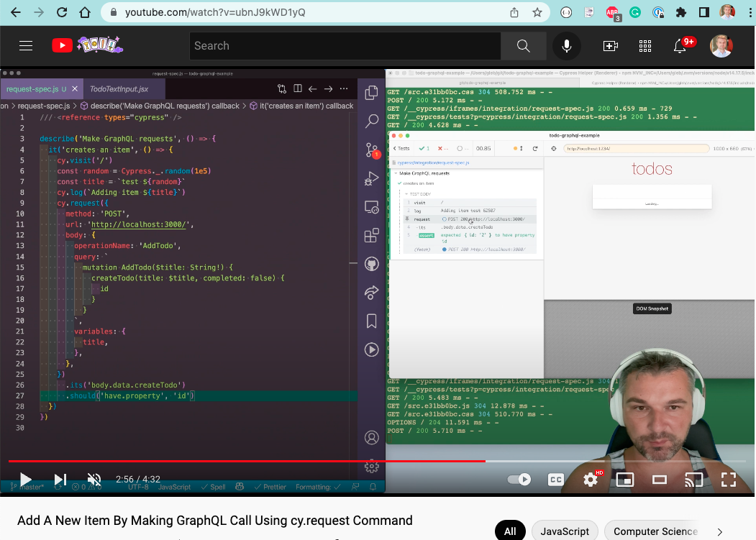Open Extensions icon in VS Code video
The width and height of the screenshot is (756, 540).
(x=371, y=236)
